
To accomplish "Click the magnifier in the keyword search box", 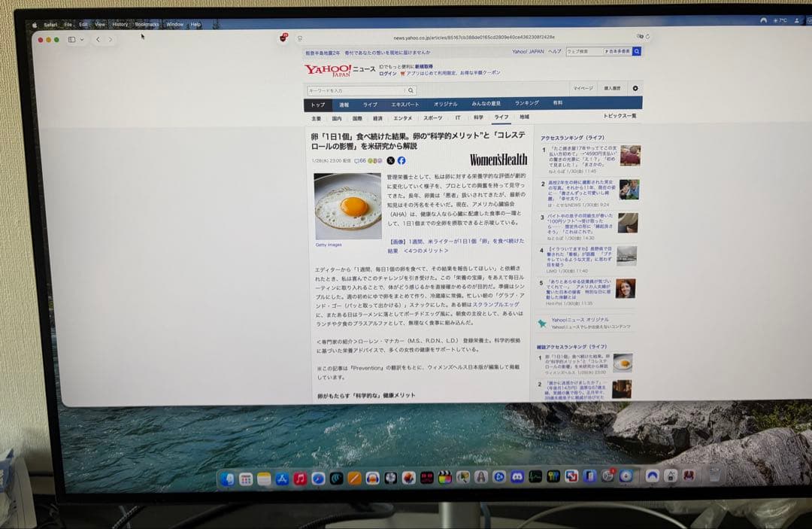I will click(x=411, y=89).
